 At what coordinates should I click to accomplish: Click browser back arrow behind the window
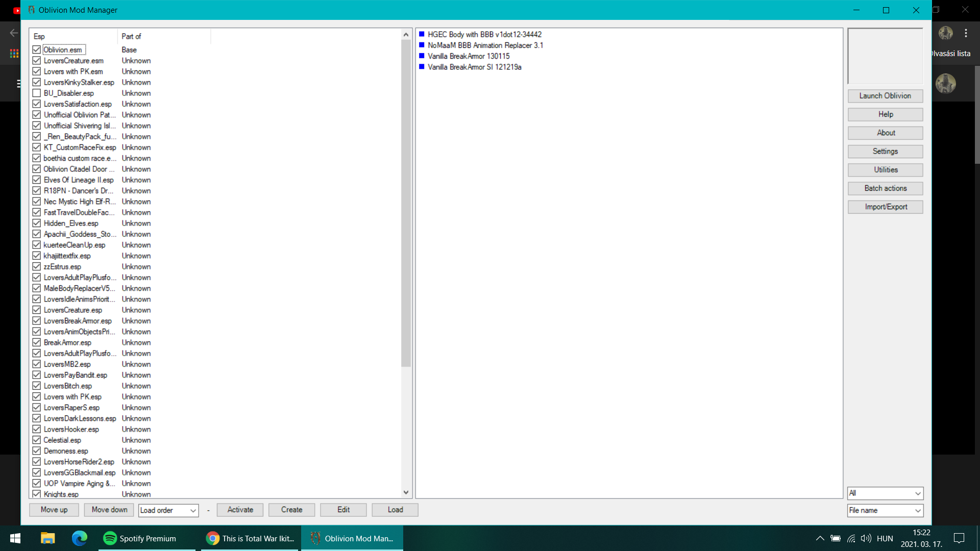13,33
